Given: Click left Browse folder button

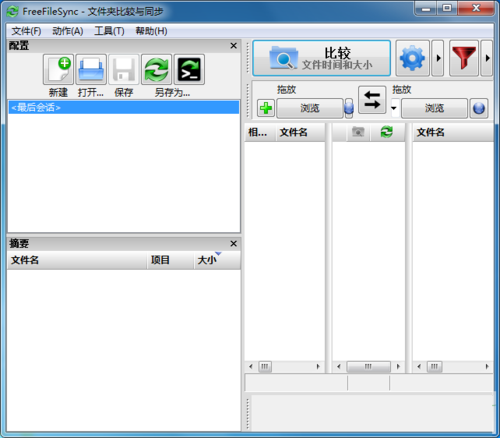Looking at the screenshot, I should point(310,108).
